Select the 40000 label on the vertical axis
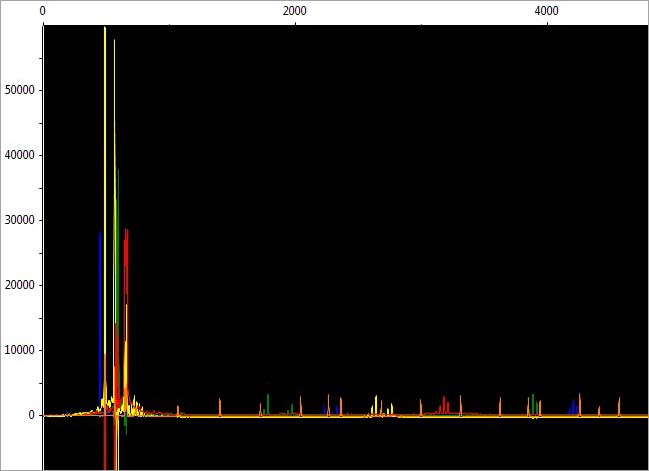Image resolution: width=649 pixels, height=471 pixels. tap(20, 155)
